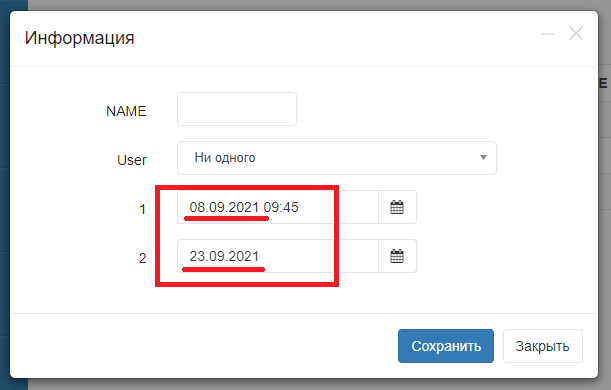Image resolution: width=611 pixels, height=390 pixels.
Task: Open calendar picker for field 2
Action: point(397,256)
